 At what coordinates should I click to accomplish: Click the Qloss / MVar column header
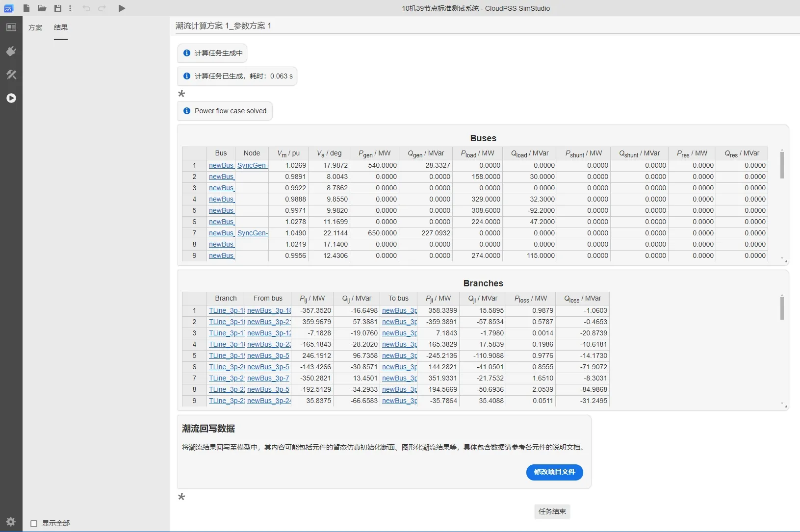tap(583, 299)
